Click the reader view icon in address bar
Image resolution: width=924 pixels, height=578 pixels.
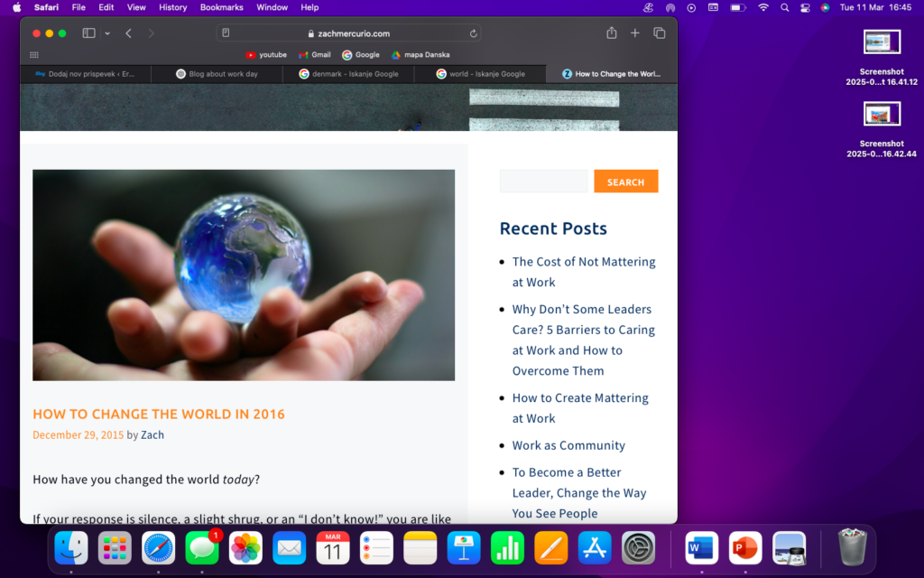point(226,33)
